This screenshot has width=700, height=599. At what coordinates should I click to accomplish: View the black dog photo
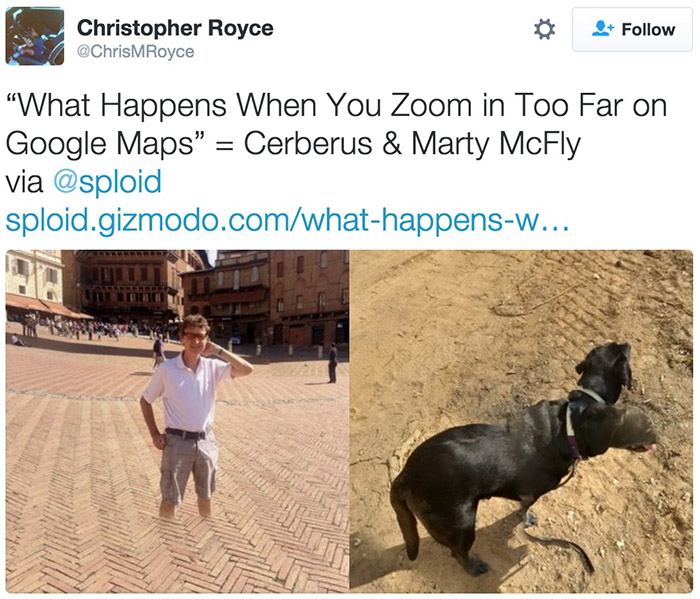pyautogui.click(x=521, y=421)
